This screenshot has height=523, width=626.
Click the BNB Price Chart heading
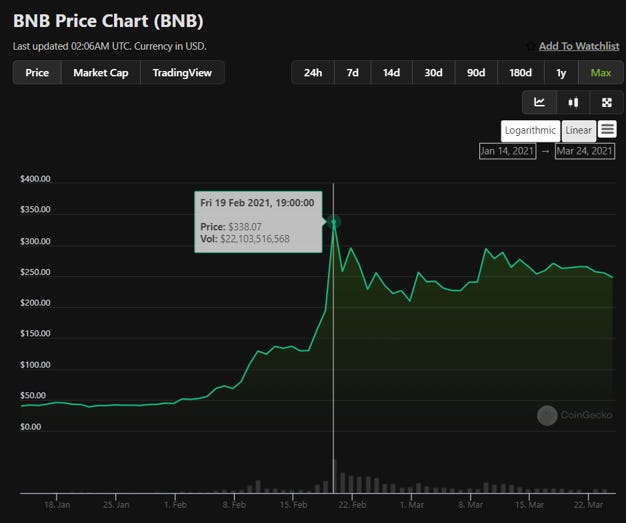[x=108, y=21]
